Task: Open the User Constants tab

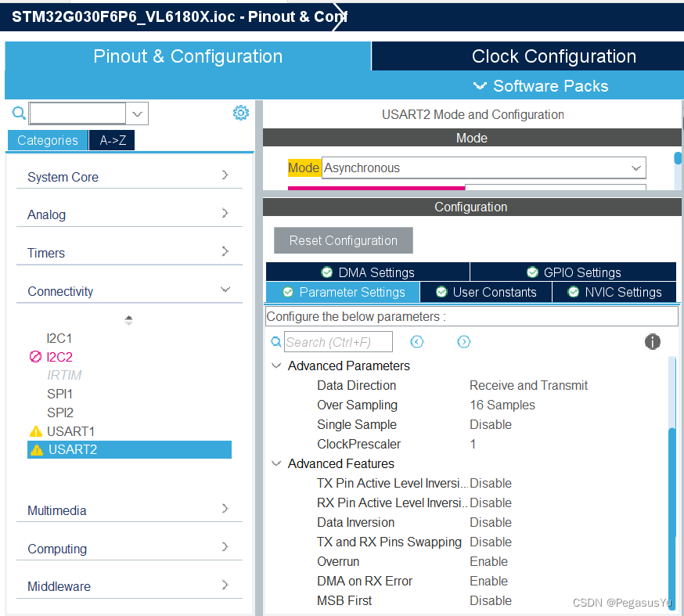Action: [486, 292]
